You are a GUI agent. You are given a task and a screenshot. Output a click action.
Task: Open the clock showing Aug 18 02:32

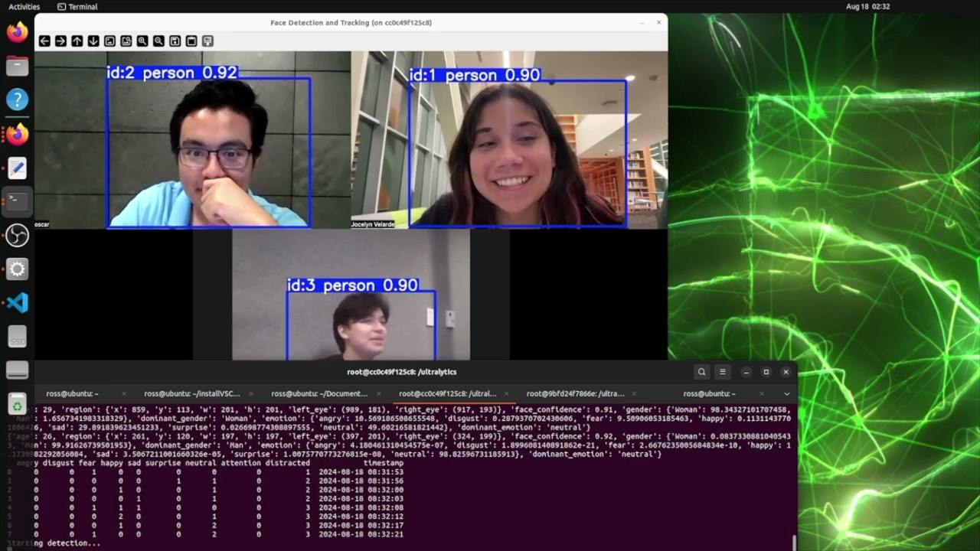[867, 6]
